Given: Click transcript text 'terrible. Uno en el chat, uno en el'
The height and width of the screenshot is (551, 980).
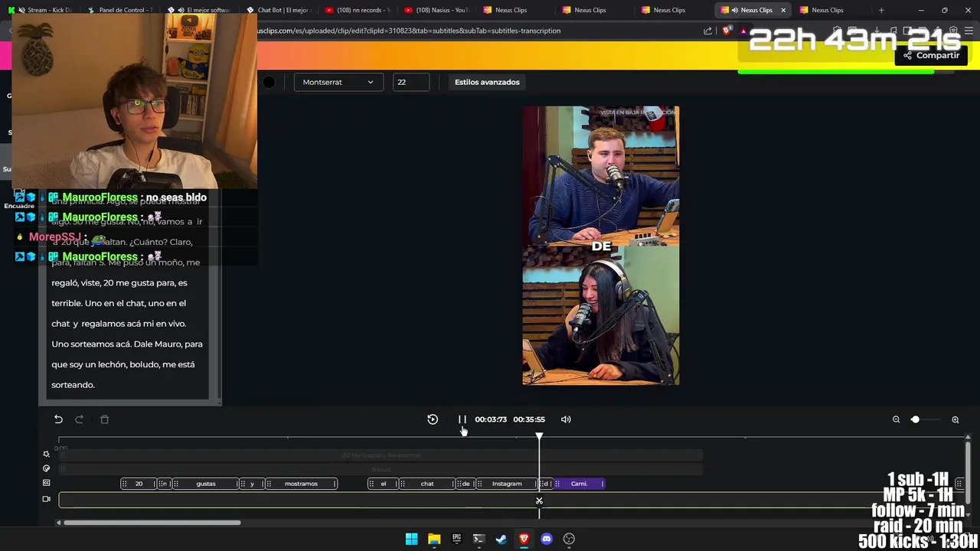Looking at the screenshot, I should (119, 303).
